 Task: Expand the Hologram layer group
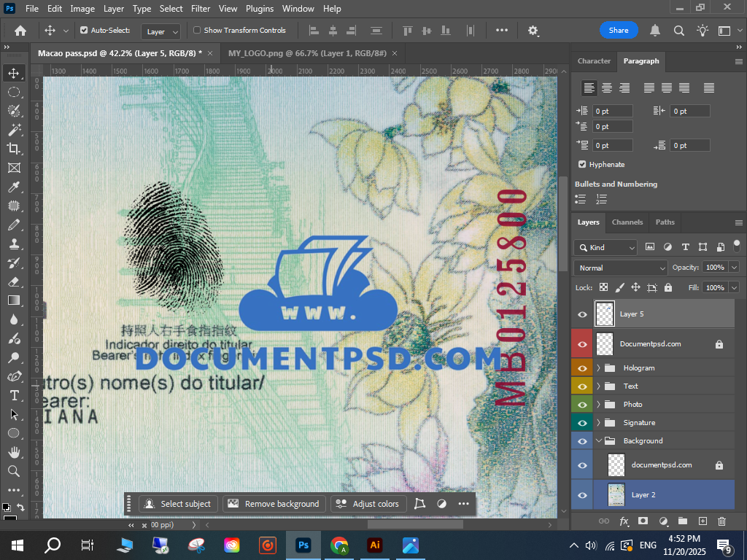point(598,368)
